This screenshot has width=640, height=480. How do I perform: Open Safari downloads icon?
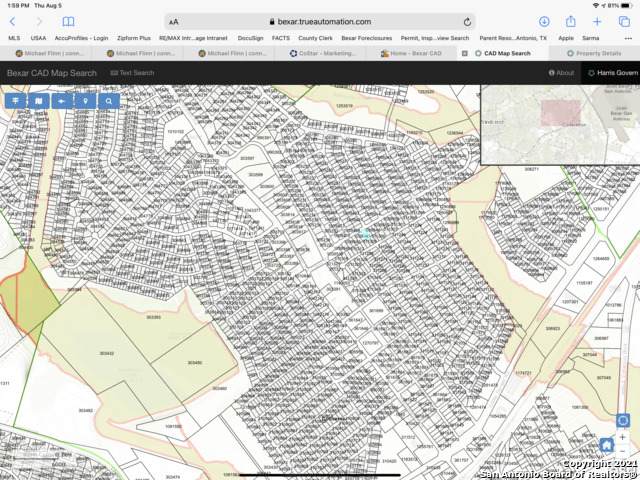tap(544, 21)
